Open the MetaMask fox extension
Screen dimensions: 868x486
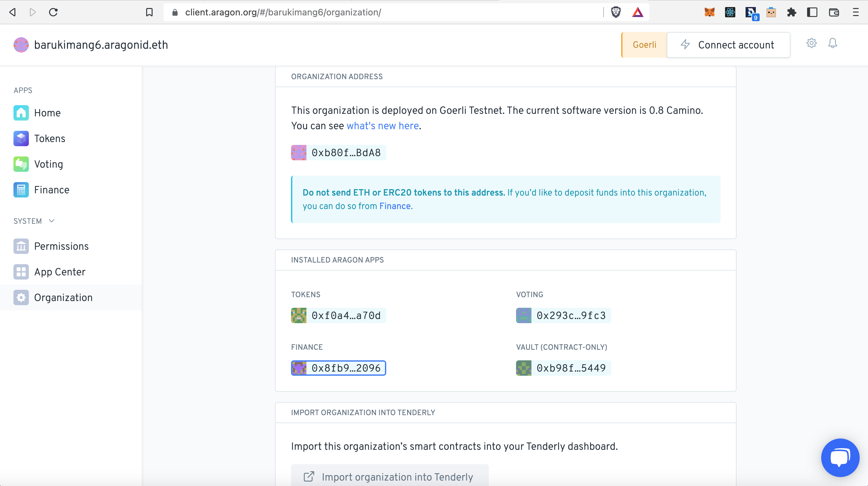pyautogui.click(x=709, y=13)
